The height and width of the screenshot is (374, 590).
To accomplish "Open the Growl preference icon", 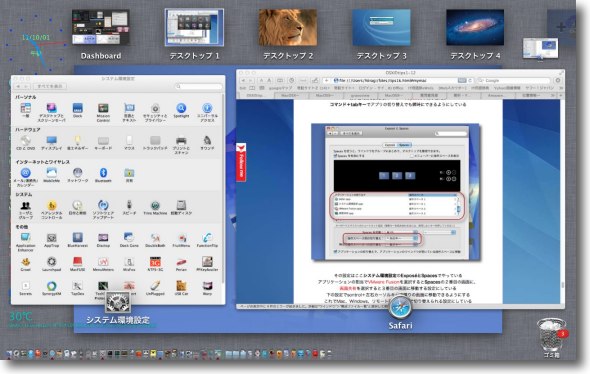I will pos(26,262).
